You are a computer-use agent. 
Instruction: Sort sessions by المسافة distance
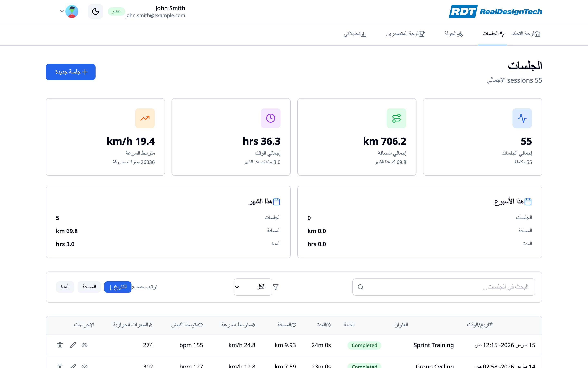89,287
